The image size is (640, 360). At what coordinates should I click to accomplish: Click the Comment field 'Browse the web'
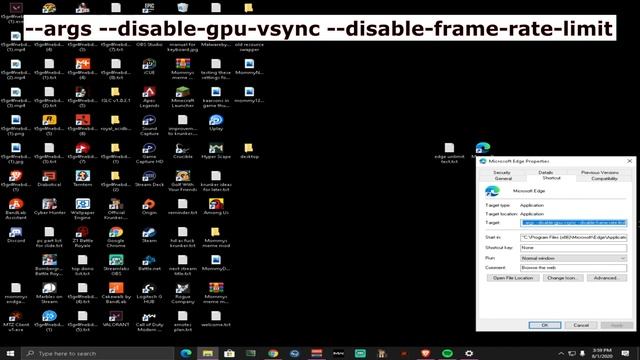(x=573, y=268)
